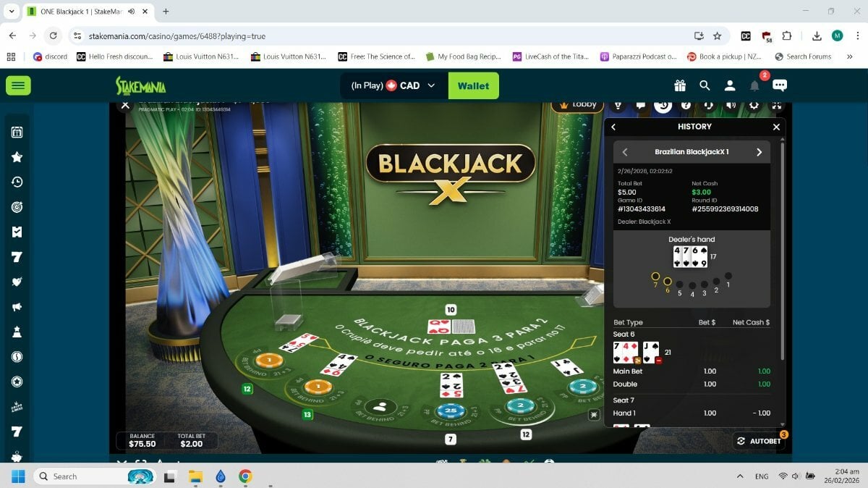
Task: Click the gift rewards icon
Action: click(680, 85)
